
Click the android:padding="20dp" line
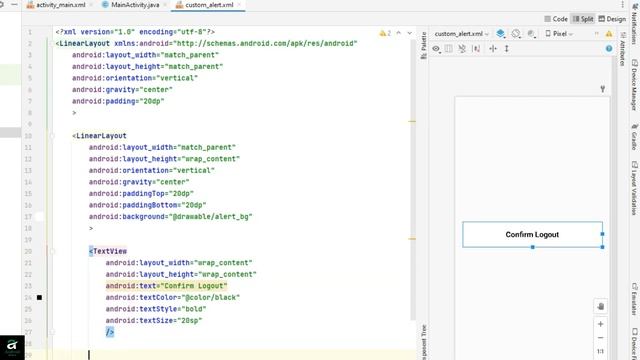(x=118, y=101)
